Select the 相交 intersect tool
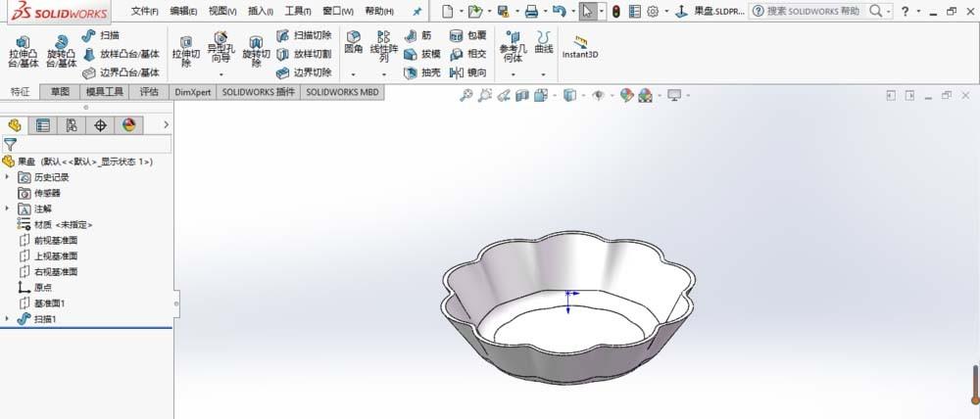980x419 pixels. coord(468,54)
